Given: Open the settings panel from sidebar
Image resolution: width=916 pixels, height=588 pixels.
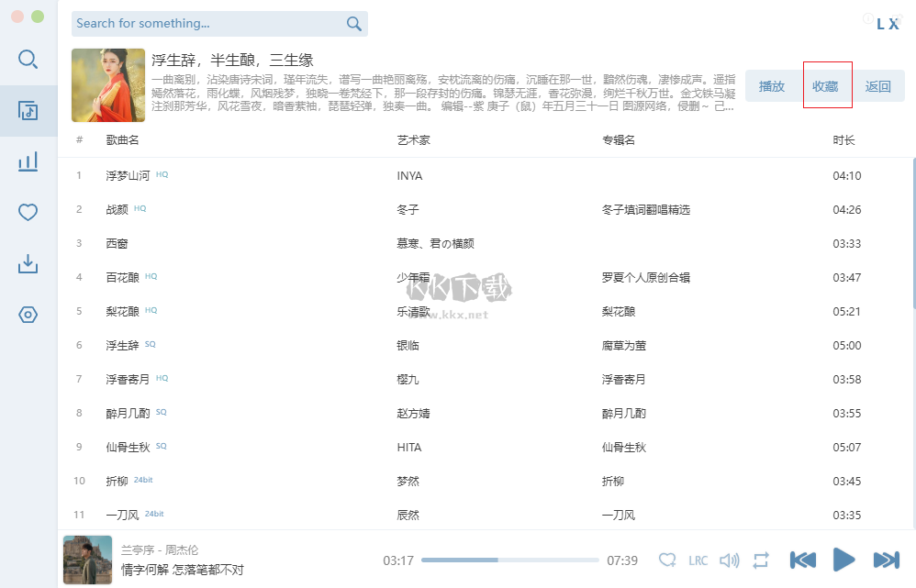Looking at the screenshot, I should [x=28, y=315].
